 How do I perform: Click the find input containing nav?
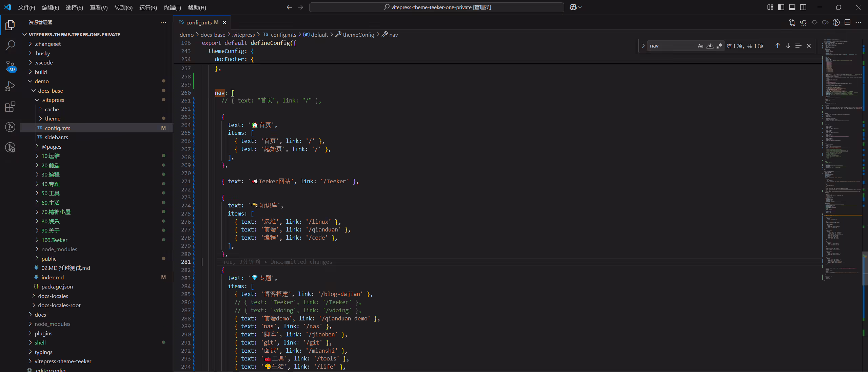point(671,46)
